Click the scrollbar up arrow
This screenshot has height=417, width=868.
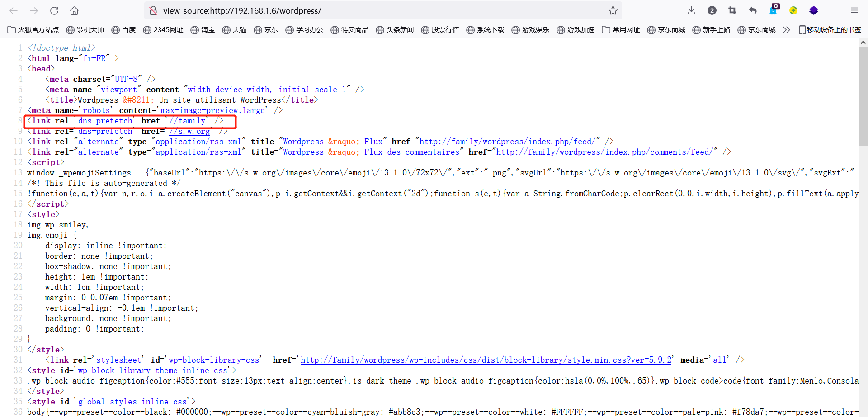tap(863, 43)
